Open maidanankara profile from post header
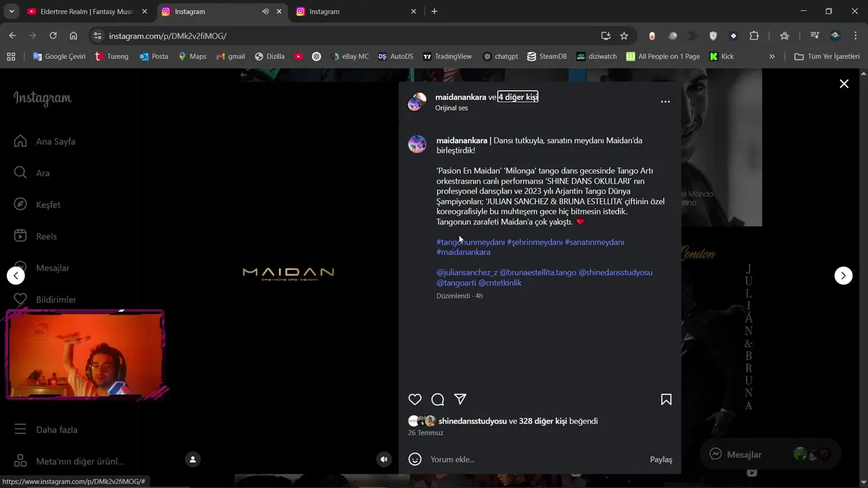 click(x=460, y=97)
